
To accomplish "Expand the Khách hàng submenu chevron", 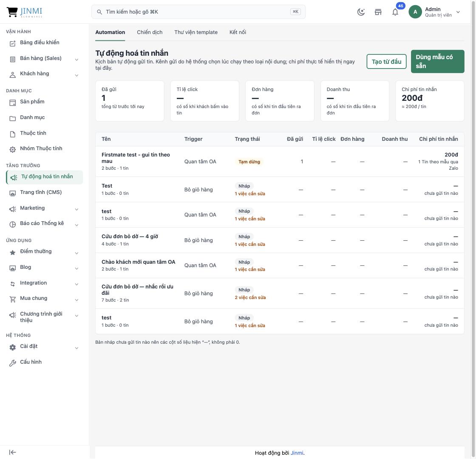I will point(77,75).
